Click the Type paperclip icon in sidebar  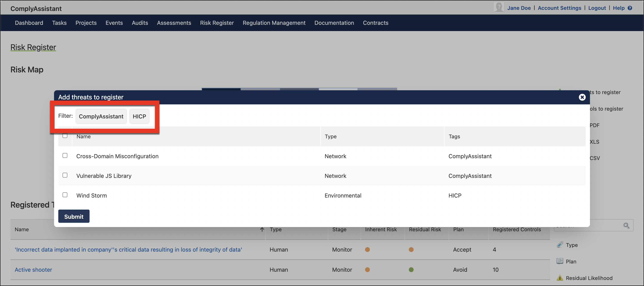pos(560,244)
